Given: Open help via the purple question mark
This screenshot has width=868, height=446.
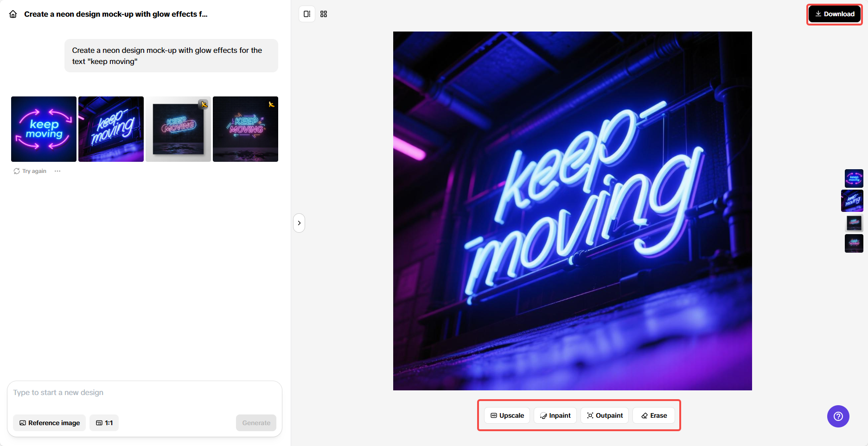Looking at the screenshot, I should click(838, 416).
